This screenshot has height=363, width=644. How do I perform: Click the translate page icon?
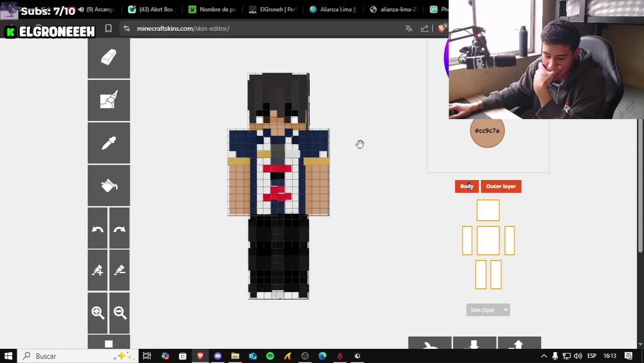click(409, 29)
